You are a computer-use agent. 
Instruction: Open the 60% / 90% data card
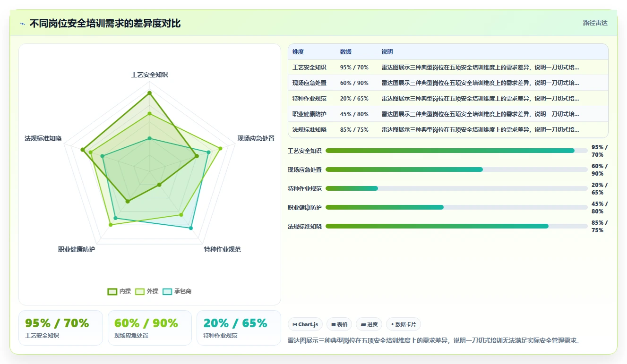[x=150, y=328]
